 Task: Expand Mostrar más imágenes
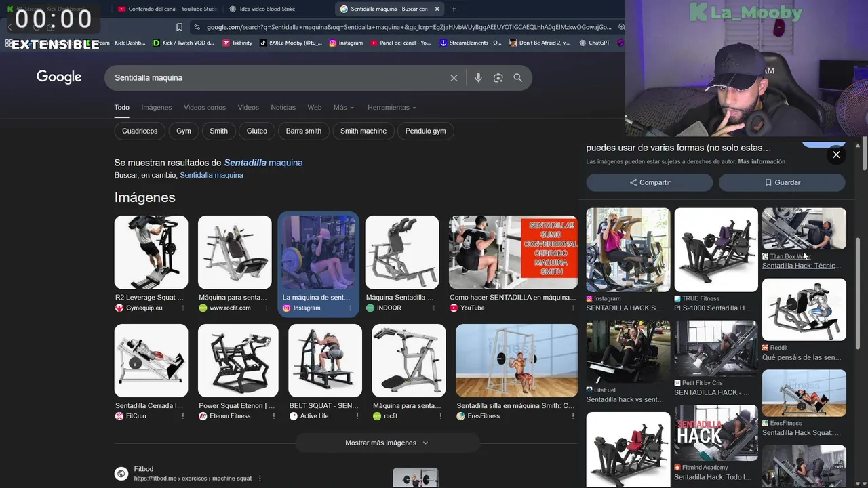387,443
